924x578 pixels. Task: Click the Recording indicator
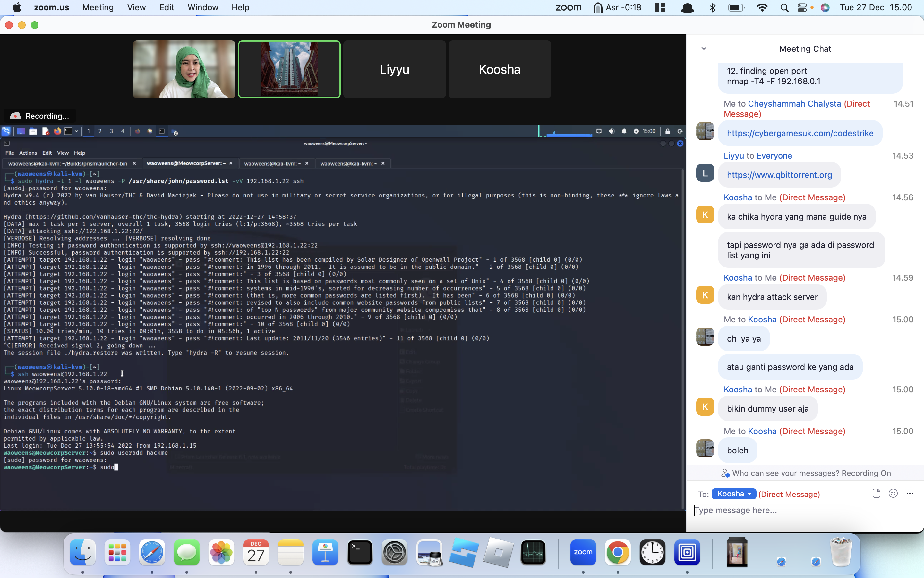pos(40,116)
